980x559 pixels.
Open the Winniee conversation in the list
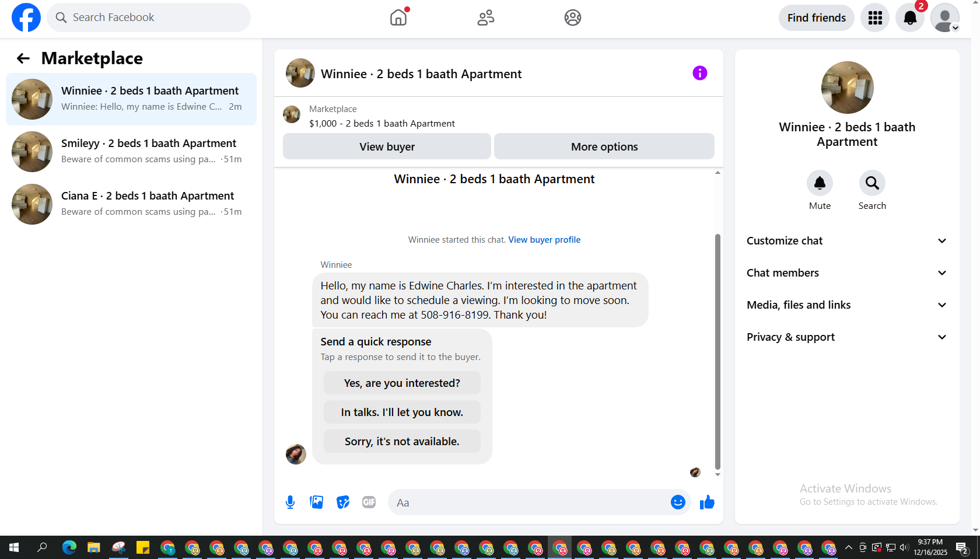coord(131,99)
